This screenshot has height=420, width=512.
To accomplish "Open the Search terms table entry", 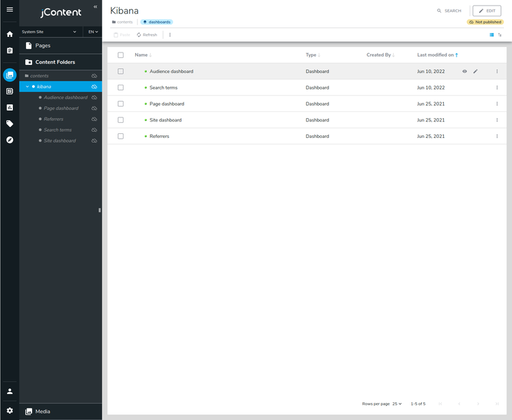I will coord(163,87).
